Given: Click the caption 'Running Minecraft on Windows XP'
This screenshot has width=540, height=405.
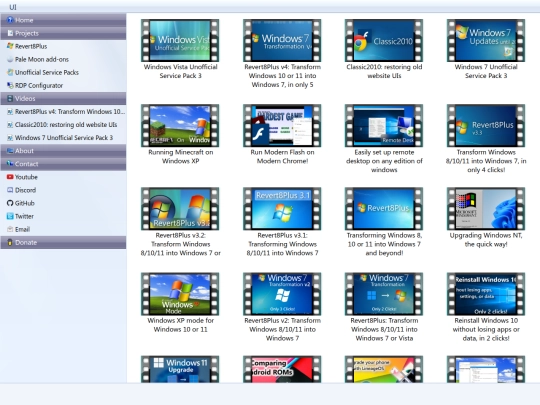Looking at the screenshot, I should point(180,156).
